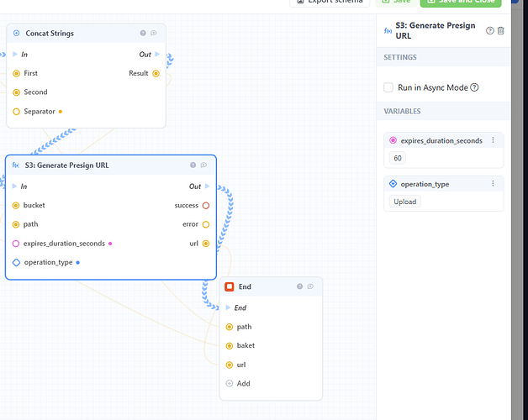This screenshot has height=420, width=528.
Task: Open help tooltip for Run in Async Mode
Action: tap(474, 87)
